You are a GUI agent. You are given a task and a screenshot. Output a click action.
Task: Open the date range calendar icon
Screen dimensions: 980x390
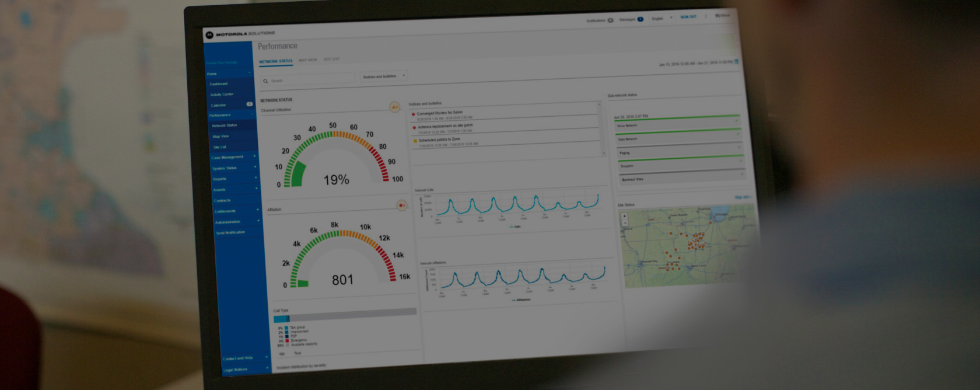[736, 61]
